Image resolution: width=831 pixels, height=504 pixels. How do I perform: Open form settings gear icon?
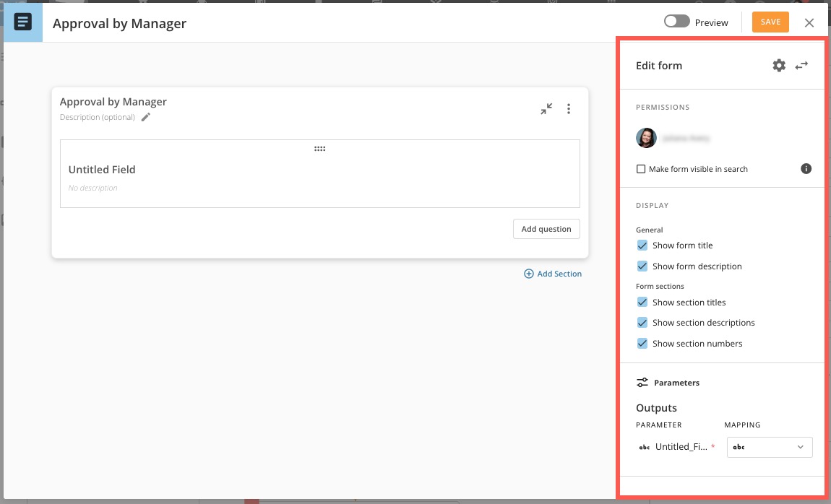tap(778, 66)
